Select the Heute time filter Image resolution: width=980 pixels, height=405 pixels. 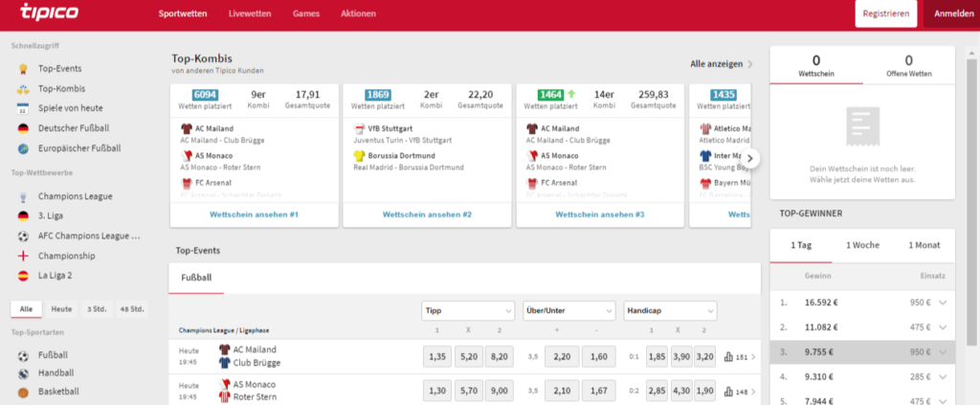click(61, 308)
